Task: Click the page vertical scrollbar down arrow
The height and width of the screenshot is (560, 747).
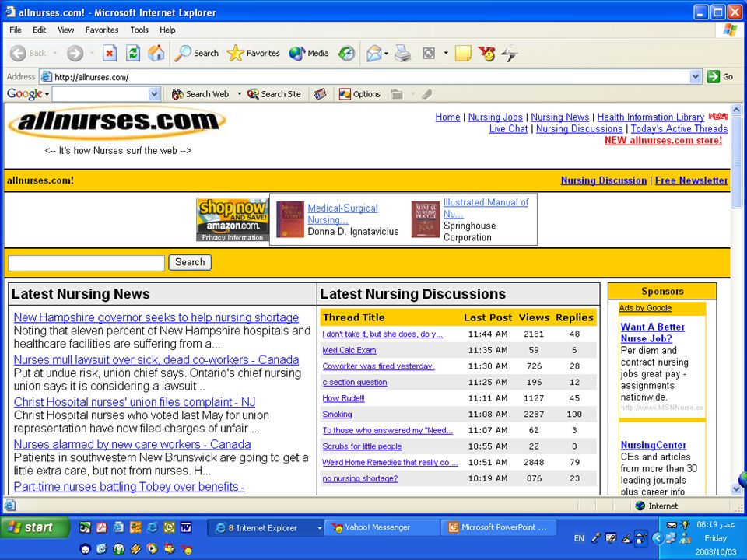Action: [737, 489]
